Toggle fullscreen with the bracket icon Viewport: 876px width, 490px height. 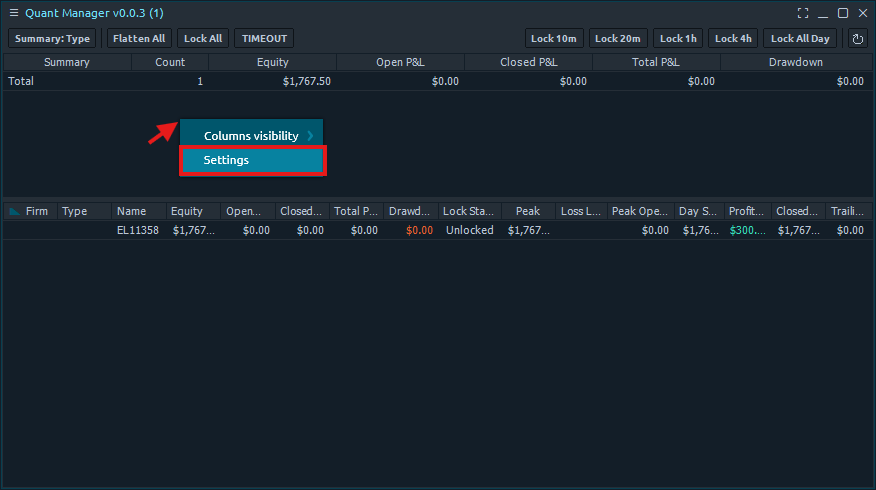pyautogui.click(x=803, y=13)
